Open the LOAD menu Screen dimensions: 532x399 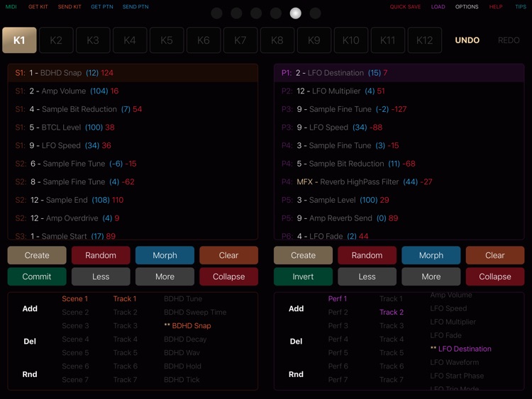coord(438,7)
